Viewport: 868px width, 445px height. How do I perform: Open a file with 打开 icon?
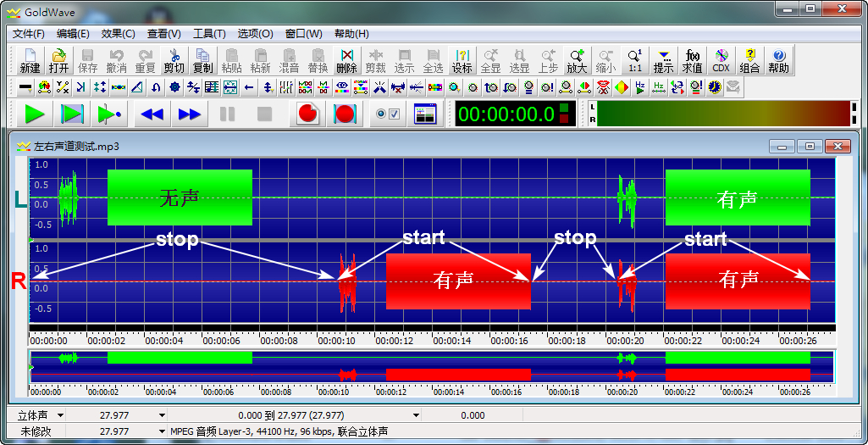58,60
